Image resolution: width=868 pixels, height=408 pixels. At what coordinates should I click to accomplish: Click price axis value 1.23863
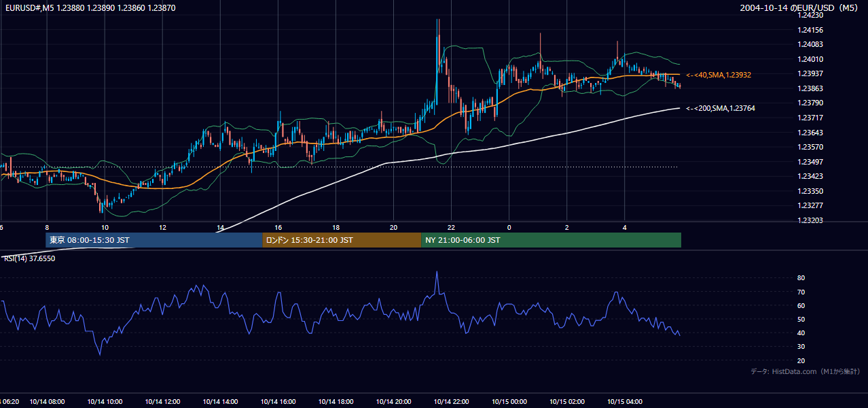[810, 88]
